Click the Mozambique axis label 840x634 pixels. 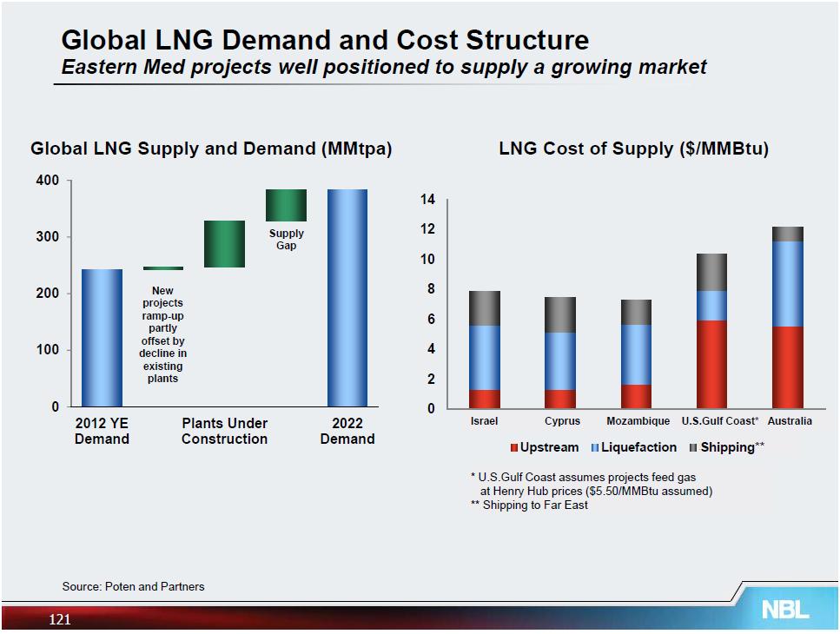(x=638, y=421)
